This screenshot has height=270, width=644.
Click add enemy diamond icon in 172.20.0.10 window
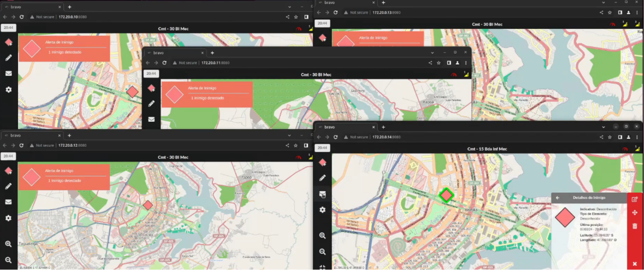(x=9, y=42)
